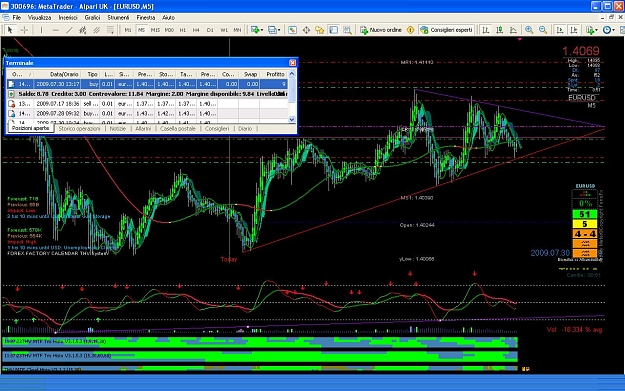The height and width of the screenshot is (391, 625).
Task: Pick the horizontal line drawing tool
Action: click(x=55, y=30)
